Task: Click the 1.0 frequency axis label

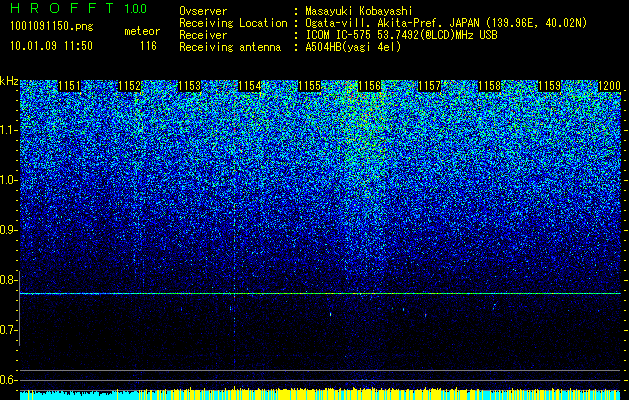Action: coord(8,180)
